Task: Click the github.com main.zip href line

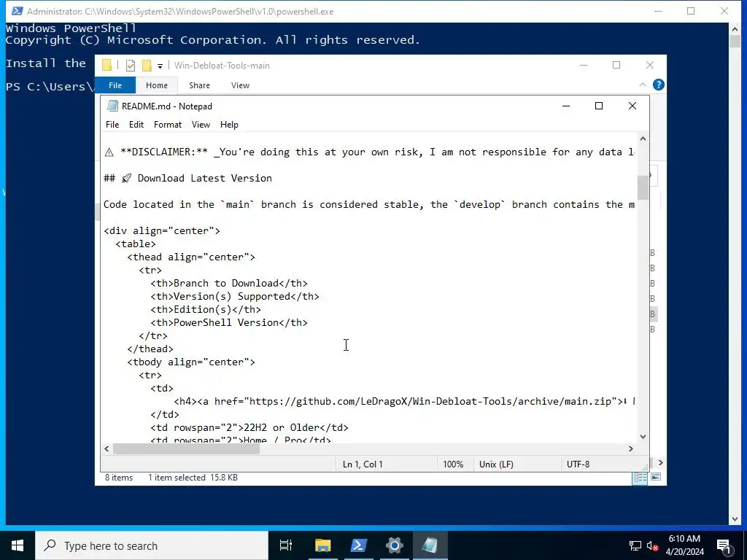Action: tap(404, 401)
